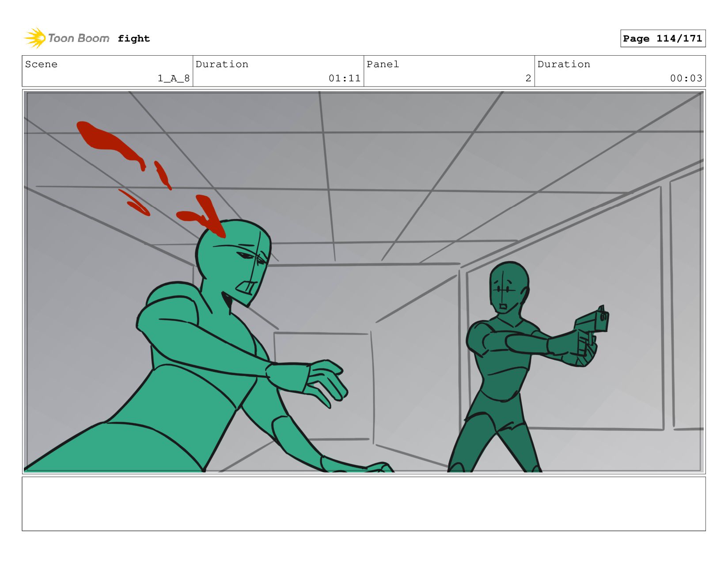This screenshot has height=564, width=728.
Task: Select the panel number '2'
Action: (x=528, y=78)
